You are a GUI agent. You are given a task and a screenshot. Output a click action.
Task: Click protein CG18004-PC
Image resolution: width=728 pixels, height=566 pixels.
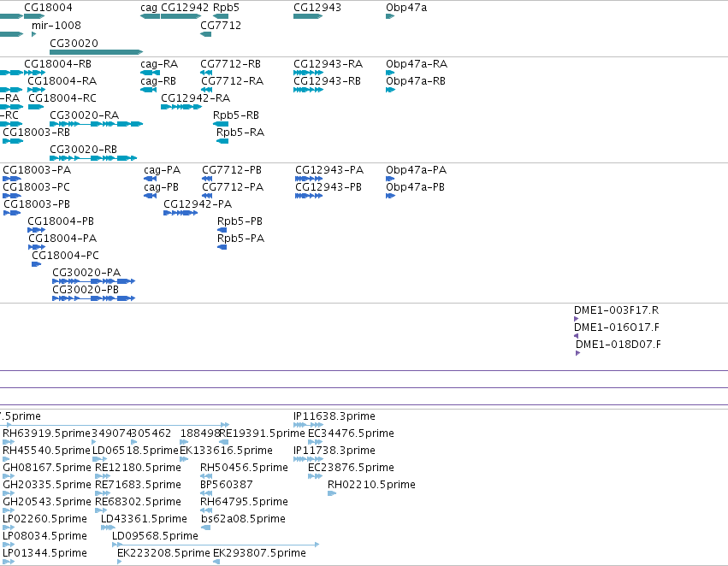click(65, 256)
